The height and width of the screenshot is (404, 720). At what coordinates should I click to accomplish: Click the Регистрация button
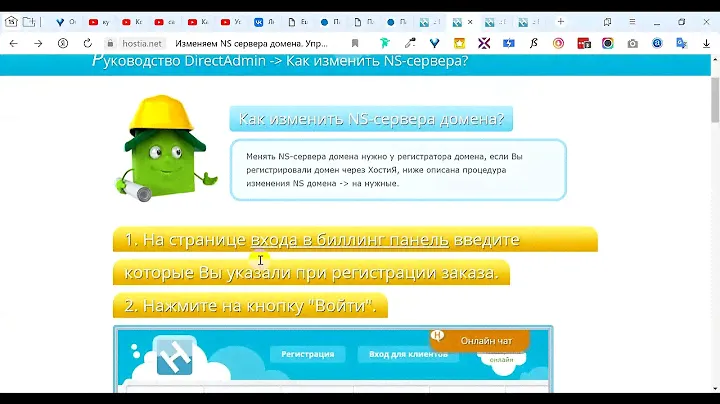click(x=307, y=354)
